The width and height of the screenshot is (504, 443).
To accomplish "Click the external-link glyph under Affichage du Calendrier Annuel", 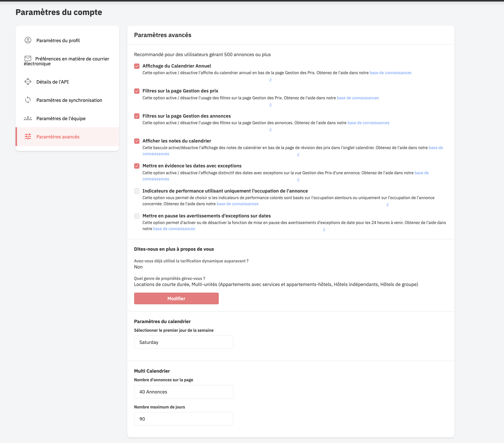I will click(x=271, y=80).
